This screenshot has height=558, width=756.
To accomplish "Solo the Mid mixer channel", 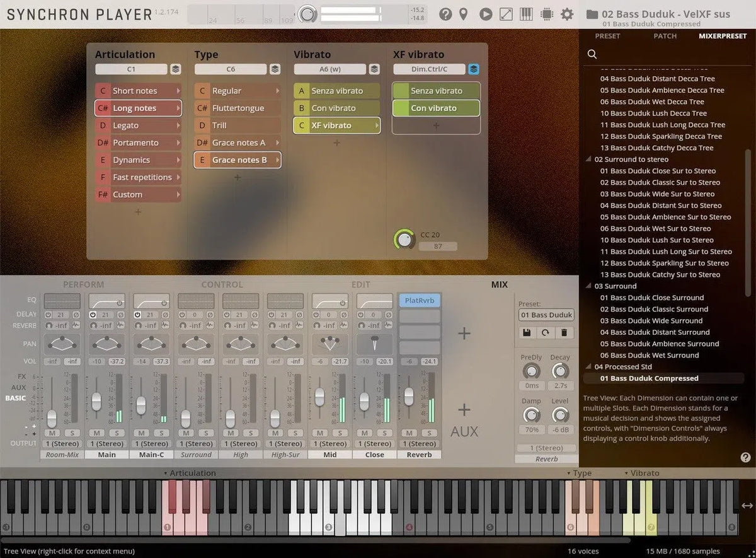I will pos(340,433).
